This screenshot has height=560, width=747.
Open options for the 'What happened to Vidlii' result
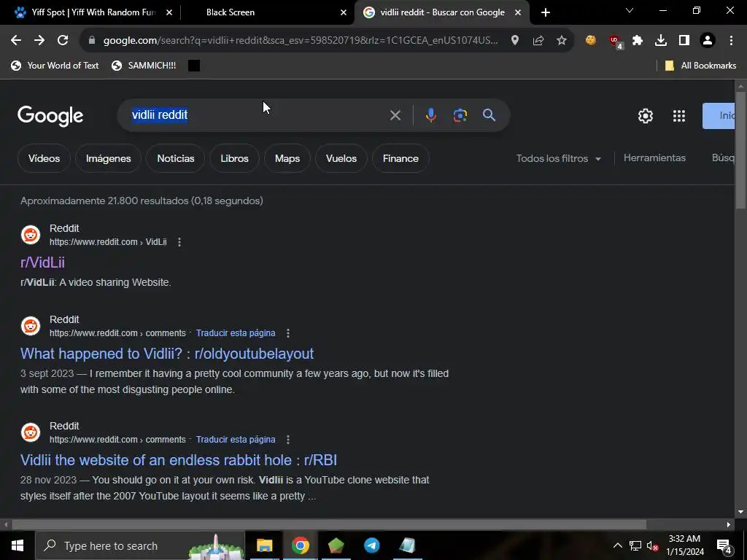coord(287,332)
